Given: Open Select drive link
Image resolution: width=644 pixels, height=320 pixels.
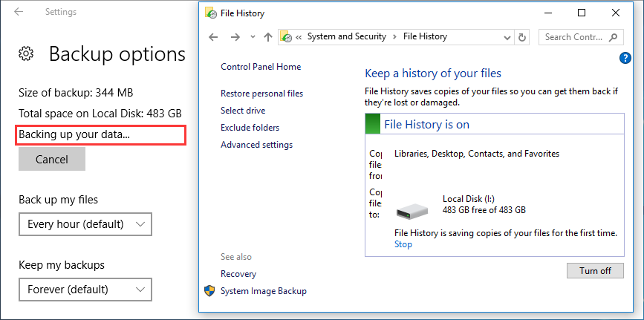Looking at the screenshot, I should click(x=243, y=111).
